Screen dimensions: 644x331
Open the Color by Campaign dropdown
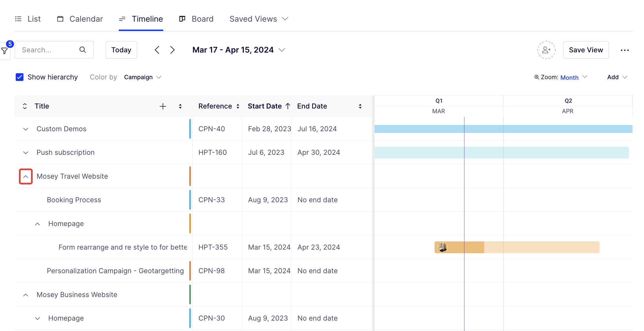tap(142, 77)
